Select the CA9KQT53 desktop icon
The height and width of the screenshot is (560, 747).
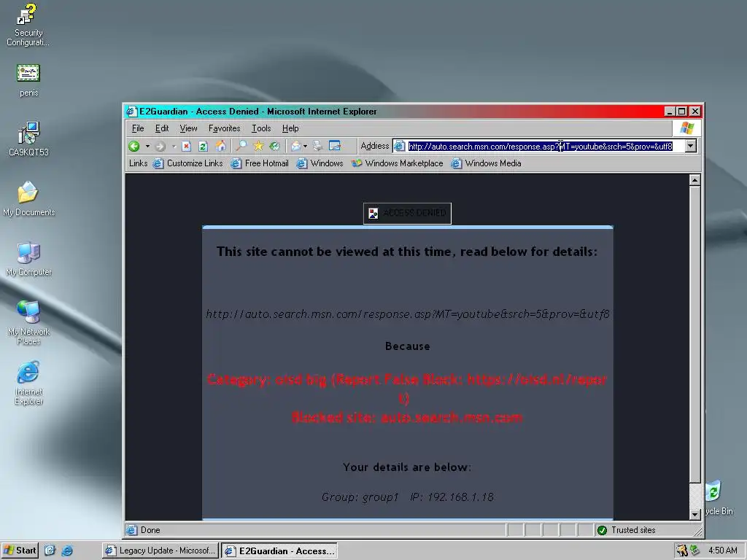(x=28, y=139)
